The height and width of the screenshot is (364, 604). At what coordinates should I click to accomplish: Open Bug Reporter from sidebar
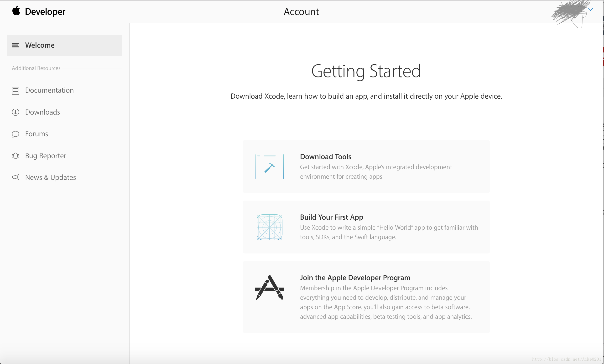pos(46,156)
